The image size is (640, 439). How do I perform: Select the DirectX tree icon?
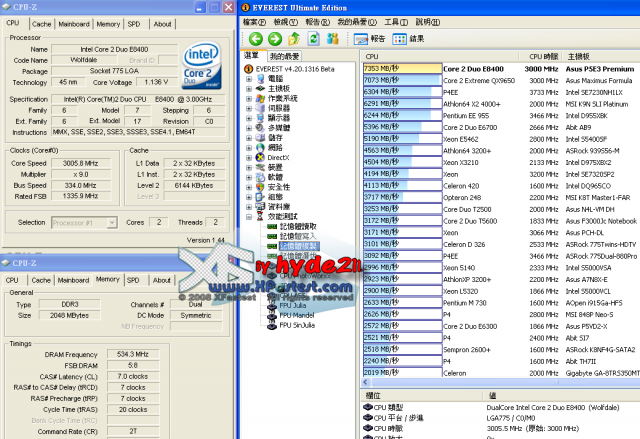(260, 157)
